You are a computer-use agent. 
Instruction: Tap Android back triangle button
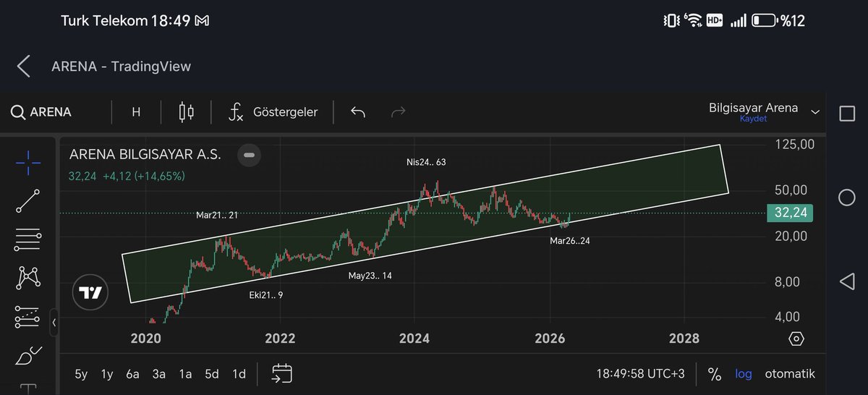(x=846, y=281)
